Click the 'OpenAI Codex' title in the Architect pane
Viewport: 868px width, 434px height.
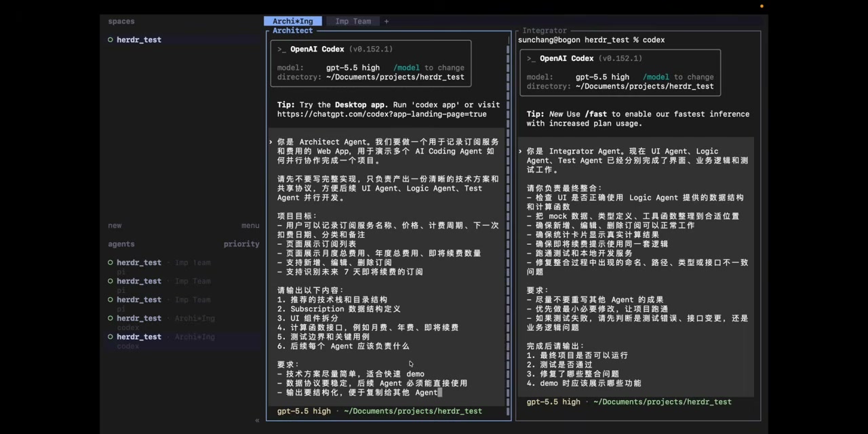tap(317, 50)
